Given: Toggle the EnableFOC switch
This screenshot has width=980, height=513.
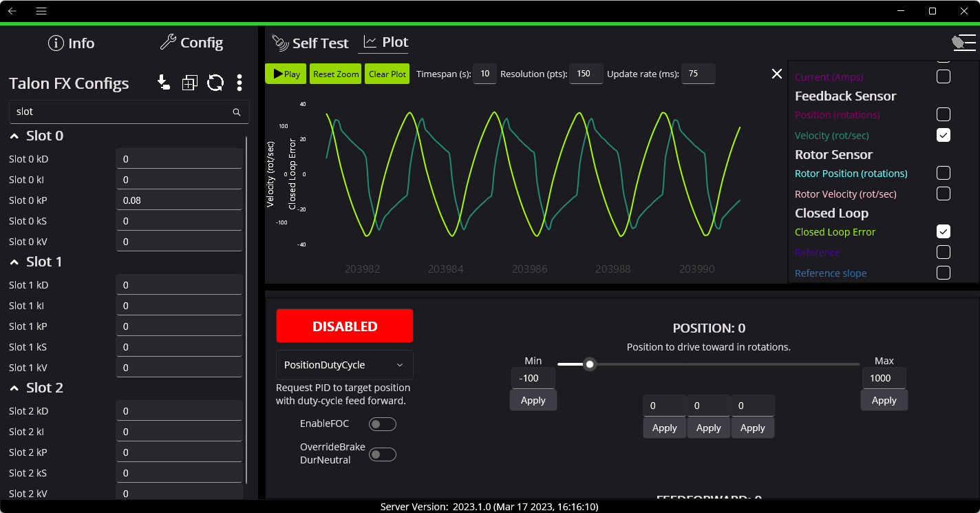Looking at the screenshot, I should [383, 424].
